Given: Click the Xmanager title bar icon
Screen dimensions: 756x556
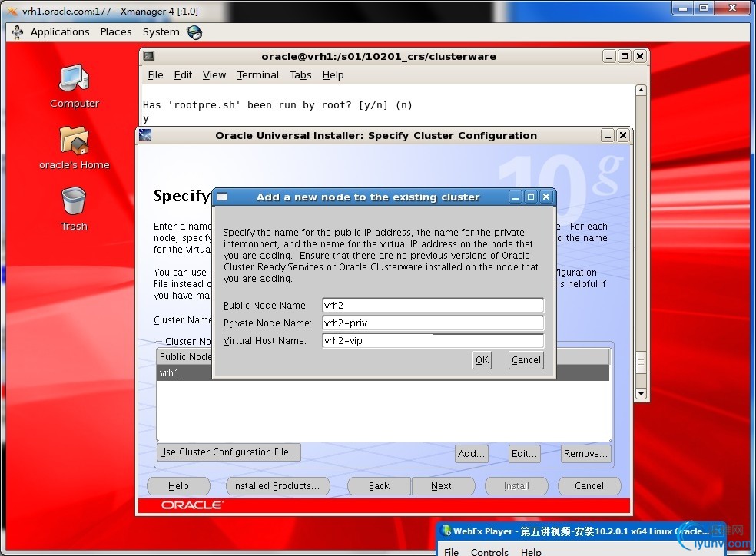Looking at the screenshot, I should coord(12,11).
